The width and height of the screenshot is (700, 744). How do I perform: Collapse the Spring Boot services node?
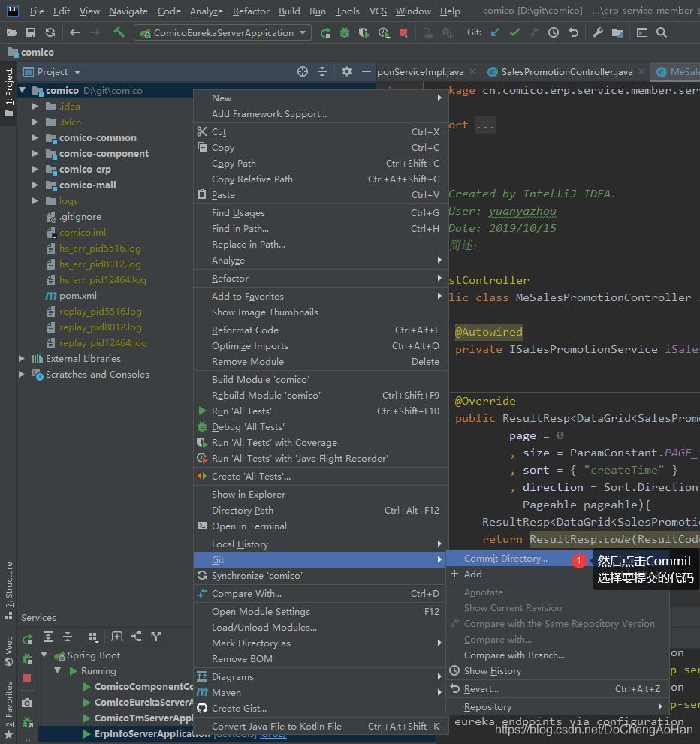click(44, 655)
